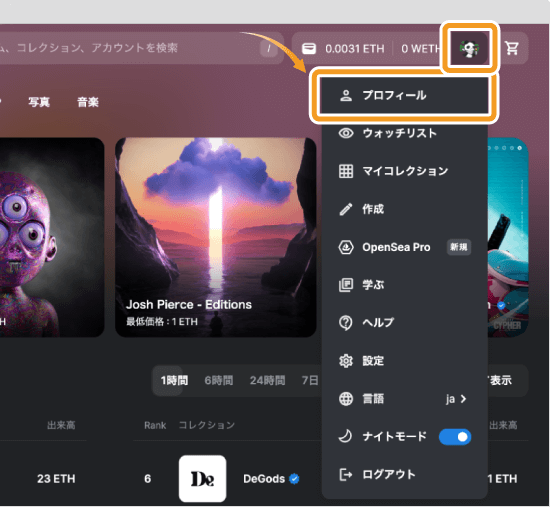
Task: Select the 7日 time range
Action: click(310, 380)
